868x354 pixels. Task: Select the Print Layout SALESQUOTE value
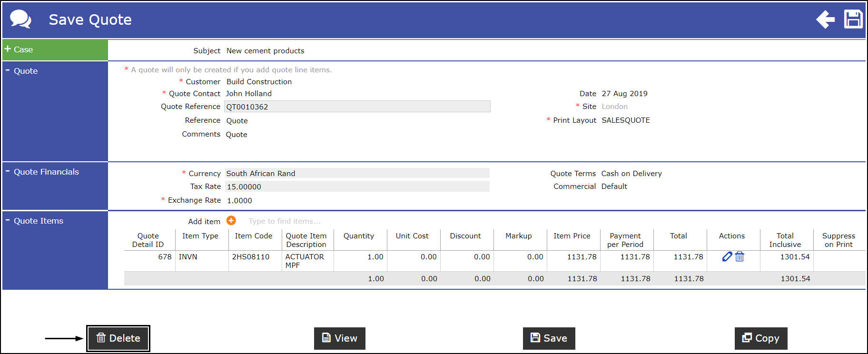pos(626,120)
